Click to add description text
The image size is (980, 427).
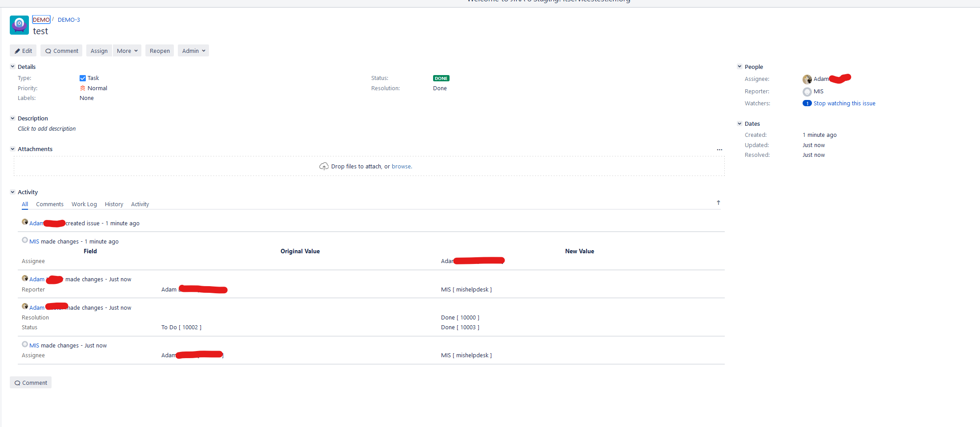(x=47, y=129)
